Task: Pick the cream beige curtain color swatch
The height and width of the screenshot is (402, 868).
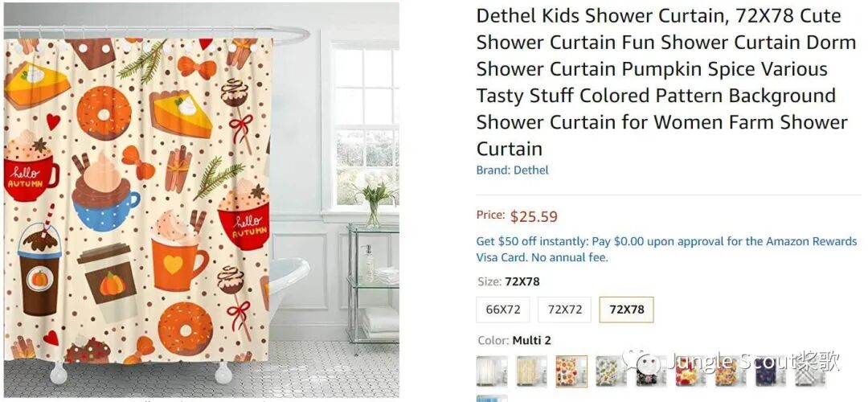Action: 531,371
